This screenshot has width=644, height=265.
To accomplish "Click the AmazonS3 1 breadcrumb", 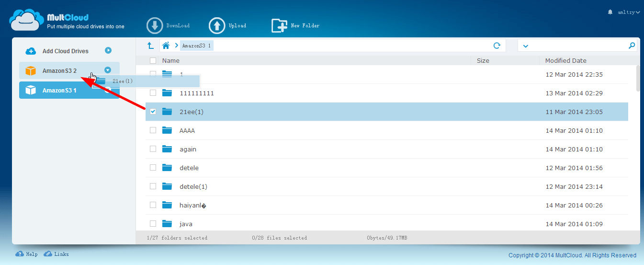I will tap(196, 46).
